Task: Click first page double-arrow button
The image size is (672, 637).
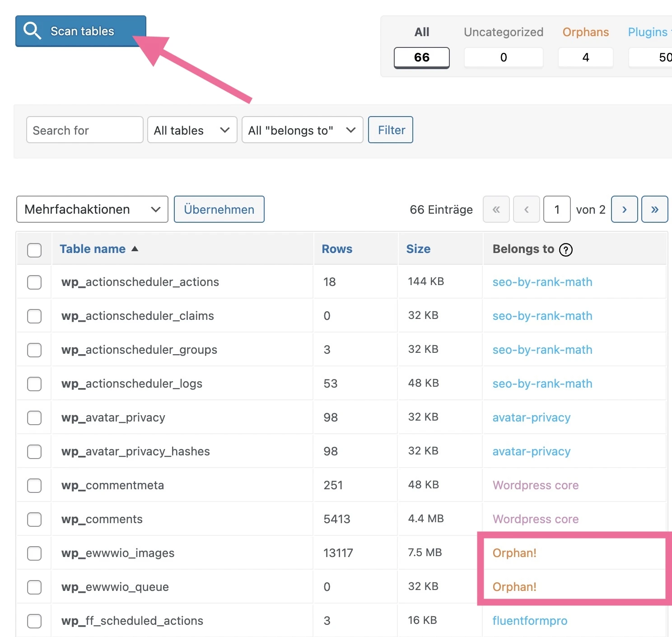Action: pos(496,209)
